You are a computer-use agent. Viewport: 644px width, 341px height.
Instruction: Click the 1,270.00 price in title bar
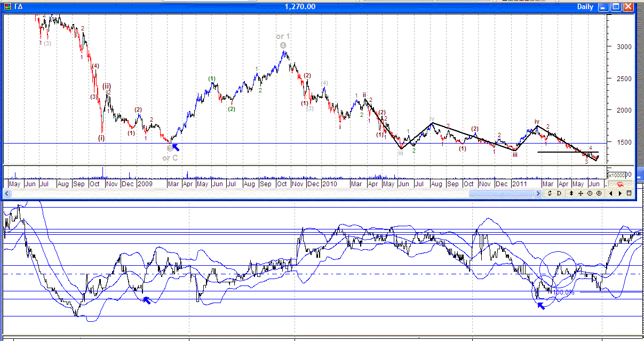[300, 7]
